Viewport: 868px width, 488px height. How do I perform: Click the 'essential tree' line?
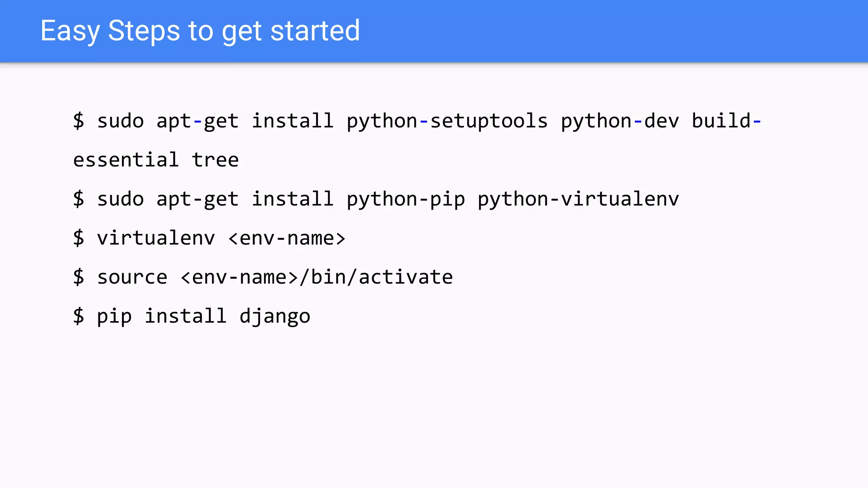[156, 160]
